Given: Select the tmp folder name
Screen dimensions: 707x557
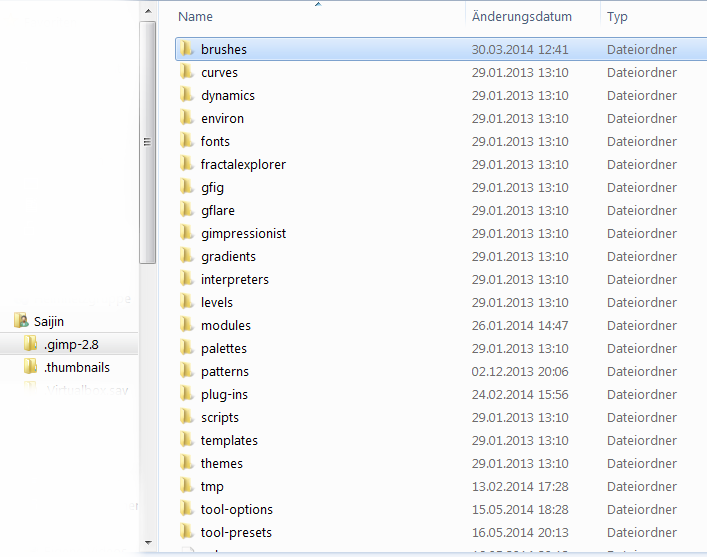Looking at the screenshot, I should (x=212, y=487).
